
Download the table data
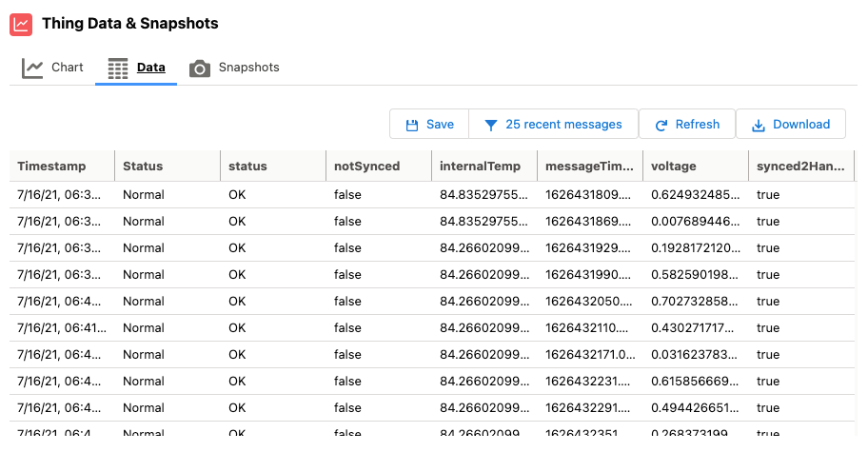pyautogui.click(x=791, y=124)
